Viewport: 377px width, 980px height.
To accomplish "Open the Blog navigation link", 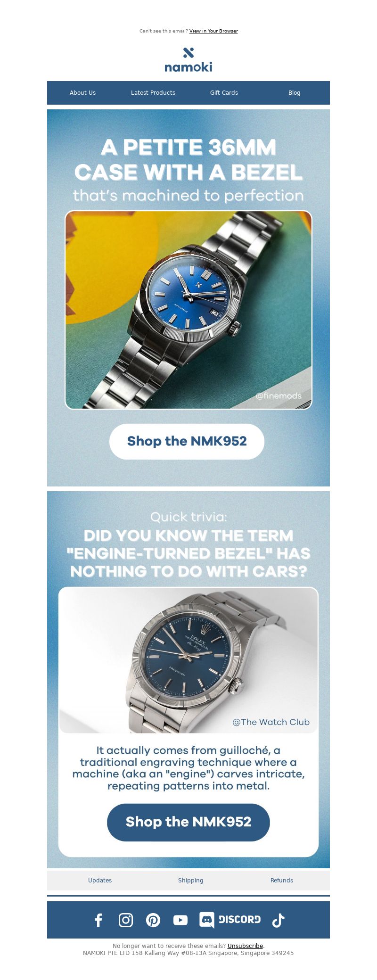I will 295,93.
